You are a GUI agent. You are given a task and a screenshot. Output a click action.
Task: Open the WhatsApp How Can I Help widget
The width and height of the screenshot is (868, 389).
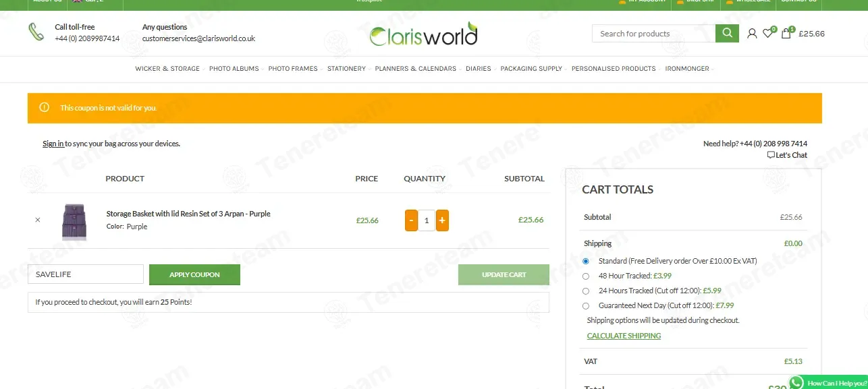[x=828, y=382]
